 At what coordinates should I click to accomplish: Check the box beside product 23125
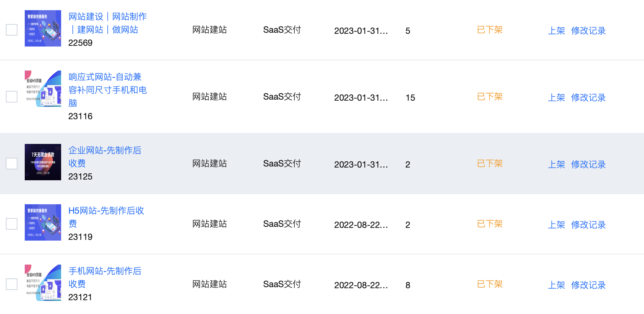(x=12, y=164)
